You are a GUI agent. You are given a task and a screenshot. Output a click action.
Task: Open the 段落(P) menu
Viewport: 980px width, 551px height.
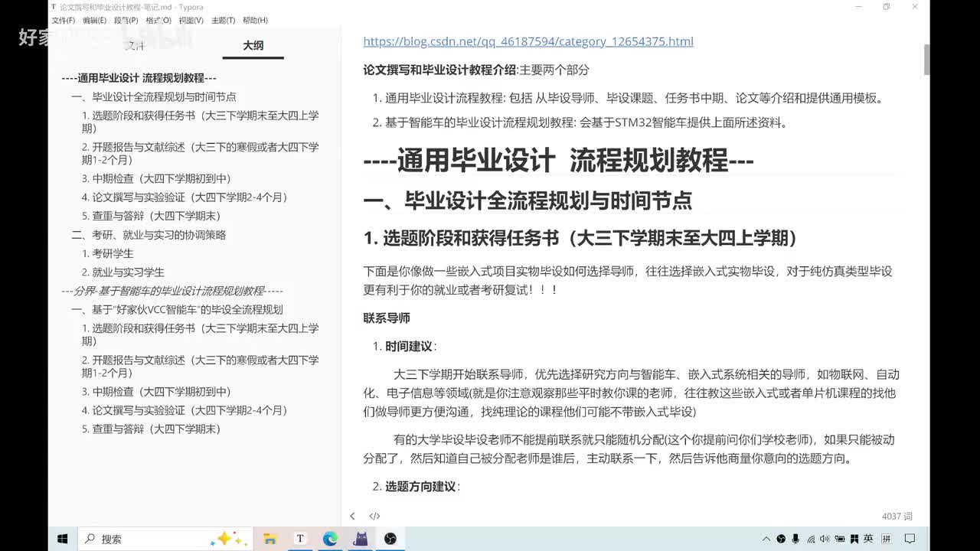pyautogui.click(x=126, y=21)
